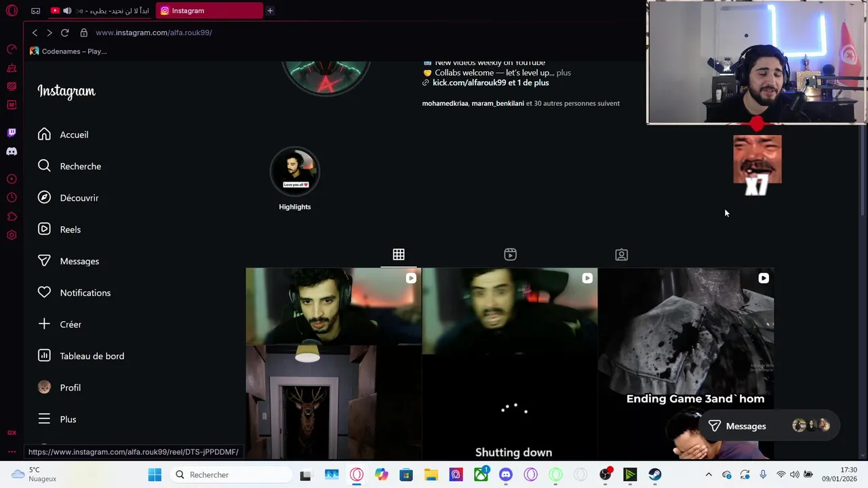Open the M sidebar icon panel
The image size is (868, 488).
(x=12, y=105)
